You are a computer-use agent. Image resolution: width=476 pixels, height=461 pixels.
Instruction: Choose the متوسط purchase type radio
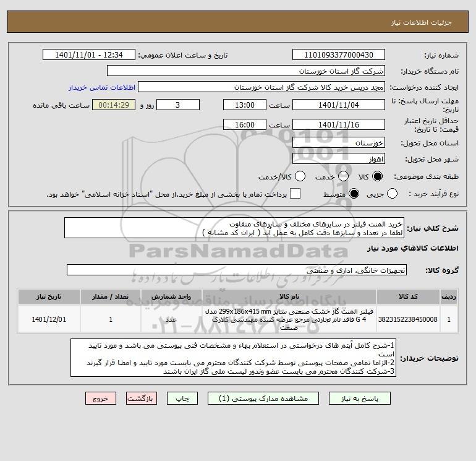click(x=354, y=194)
